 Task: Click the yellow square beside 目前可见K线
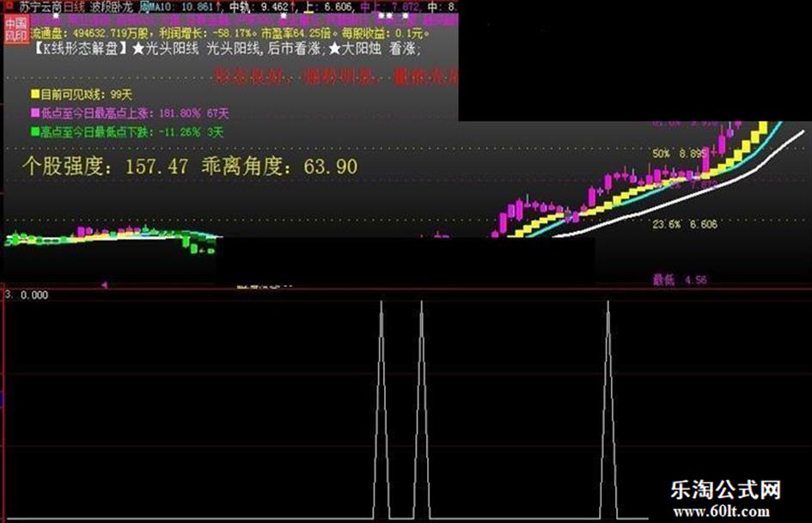point(35,94)
